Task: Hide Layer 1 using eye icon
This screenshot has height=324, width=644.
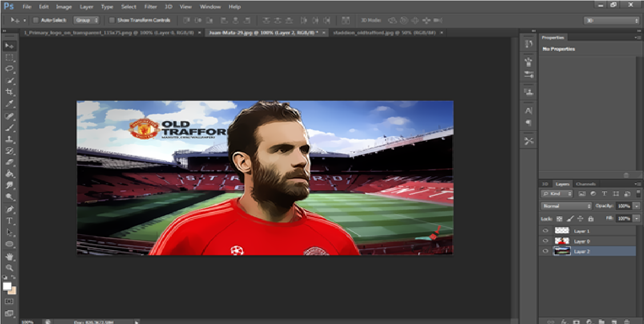Action: [x=545, y=231]
